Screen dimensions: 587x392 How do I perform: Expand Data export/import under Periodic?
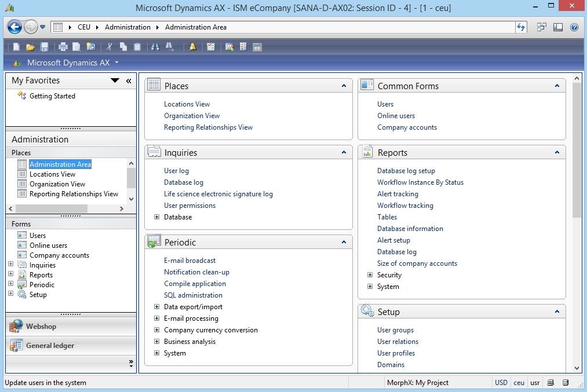[x=157, y=307]
